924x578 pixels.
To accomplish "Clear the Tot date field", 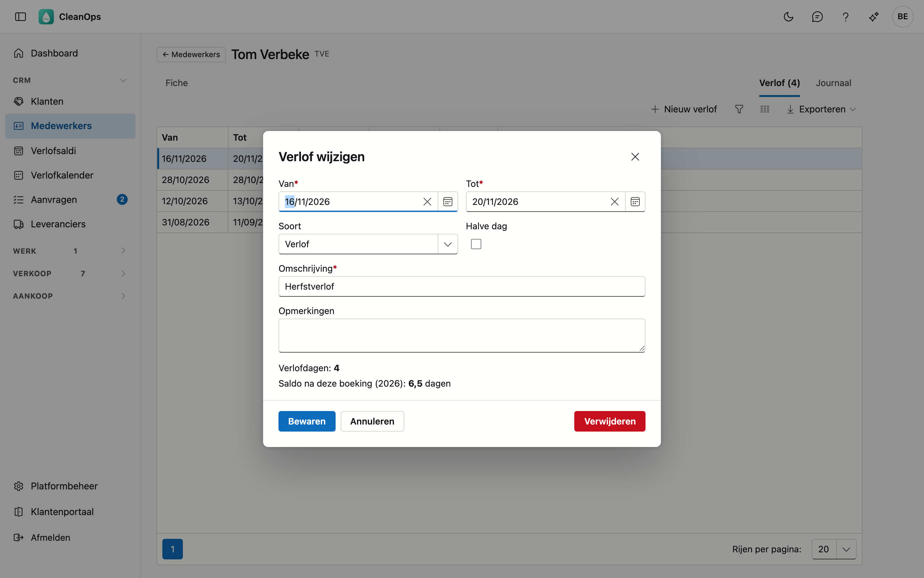I will coord(615,201).
